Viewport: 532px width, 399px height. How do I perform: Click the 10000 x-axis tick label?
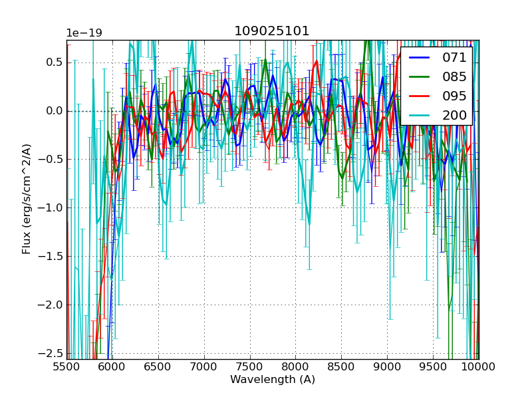479,366
